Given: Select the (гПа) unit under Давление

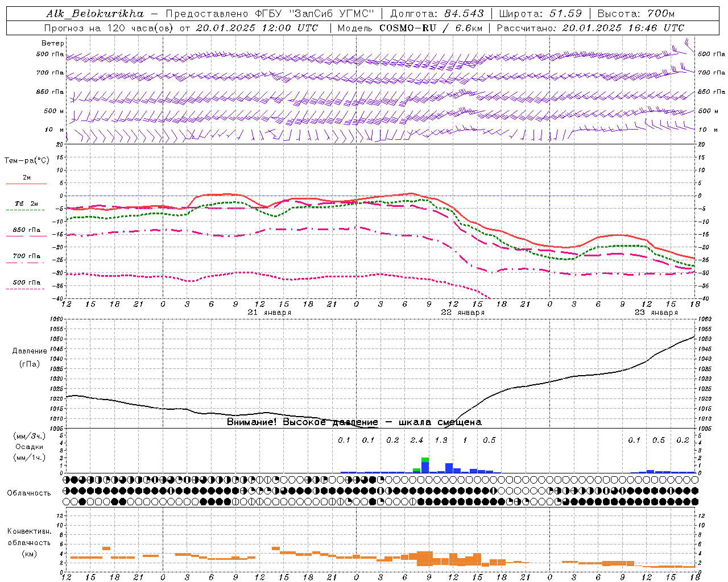Looking at the screenshot, I should (30, 364).
